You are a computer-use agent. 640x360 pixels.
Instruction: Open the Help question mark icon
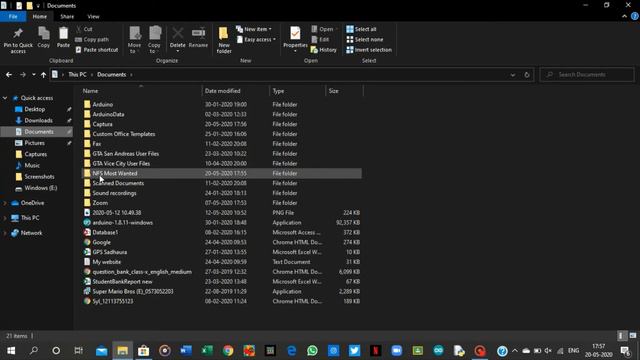click(x=634, y=16)
